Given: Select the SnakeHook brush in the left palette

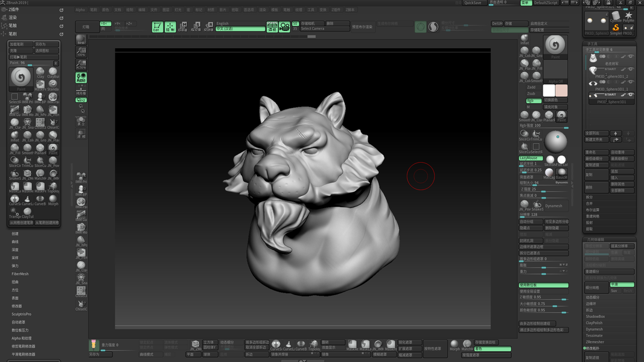Looking at the screenshot, I should click(14, 174).
